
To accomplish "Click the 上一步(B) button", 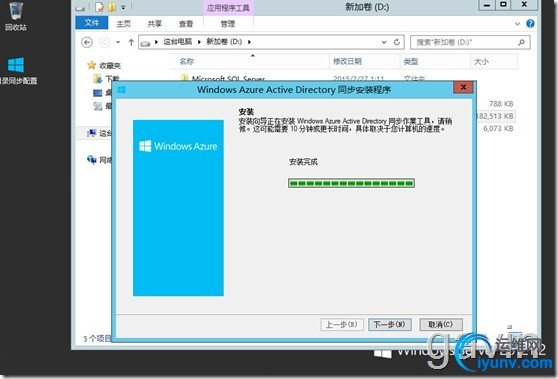I will (x=342, y=325).
